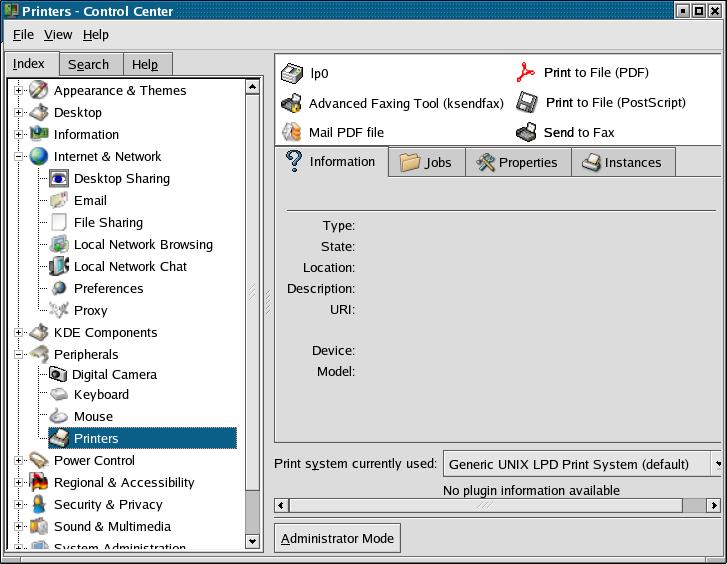Click the Administrator Mode button
Image resolution: width=727 pixels, height=564 pixels.
coord(337,538)
